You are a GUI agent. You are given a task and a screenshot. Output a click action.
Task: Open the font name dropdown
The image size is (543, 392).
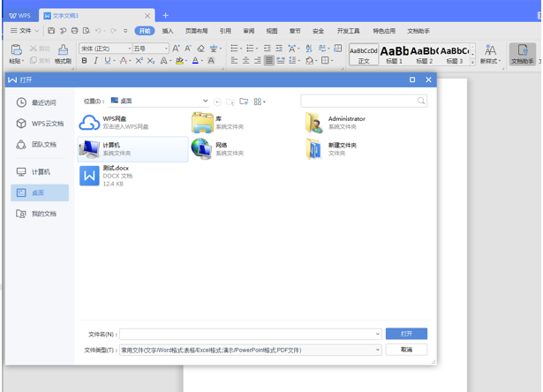(130, 49)
